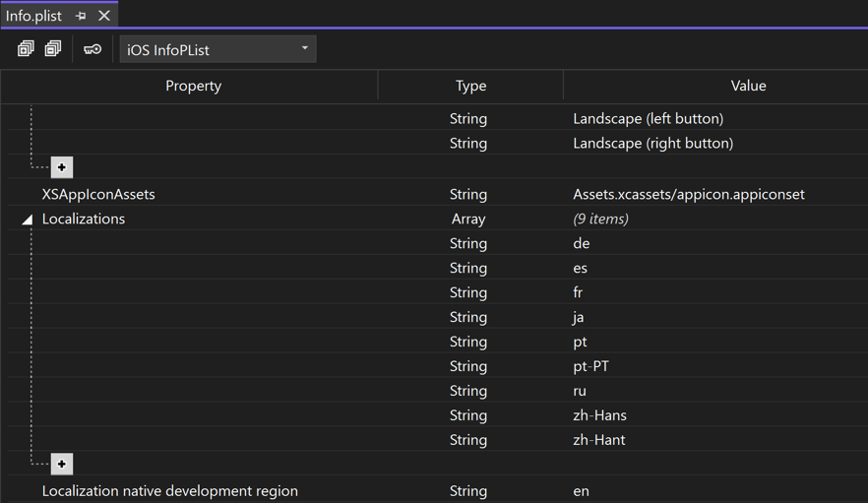This screenshot has height=503, width=868.
Task: Select the 'pt-PT' localization value
Action: click(591, 366)
